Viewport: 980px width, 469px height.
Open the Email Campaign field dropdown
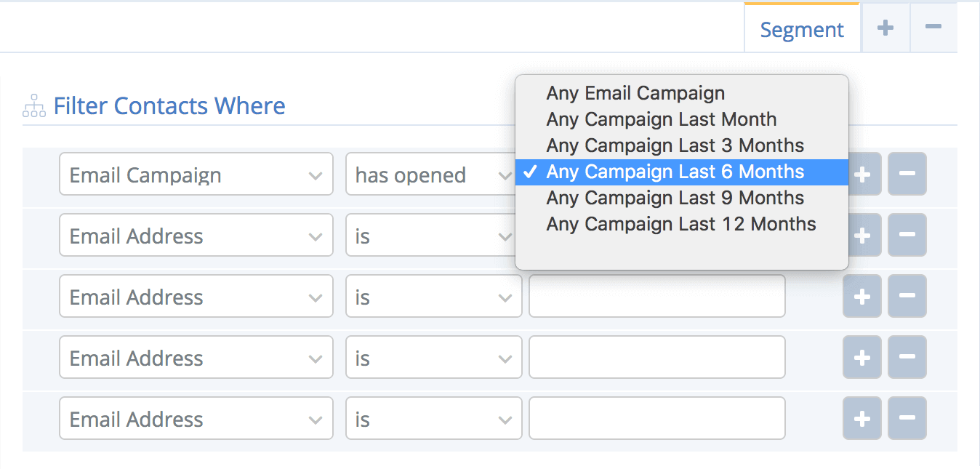coord(196,174)
